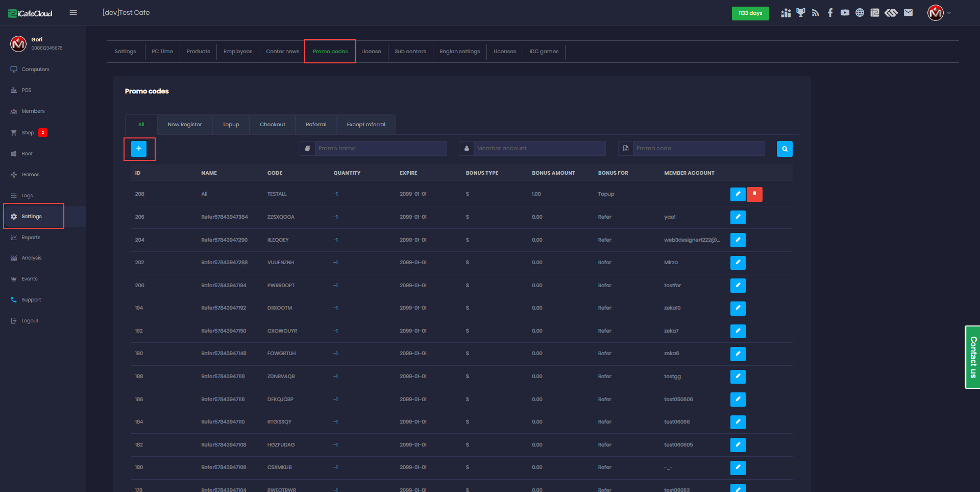This screenshot has height=492, width=980.
Task: Expand the user avatar dropdown
Action: pyautogui.click(x=939, y=13)
